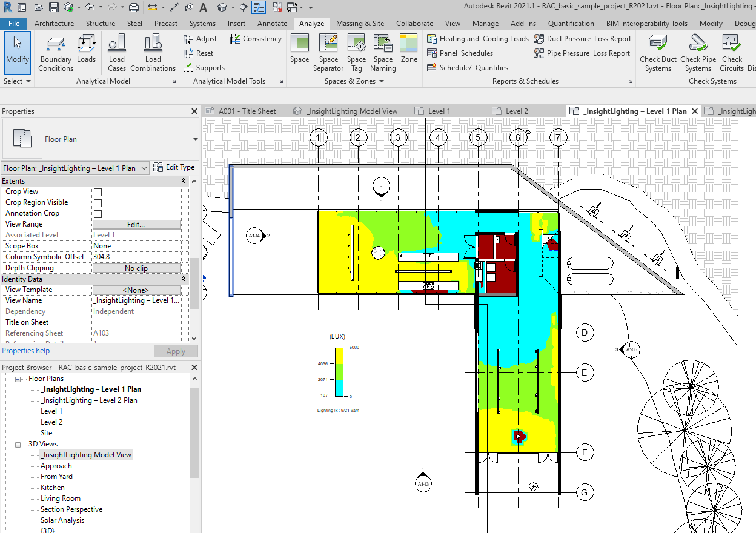Collapse the Extents properties group

click(x=184, y=181)
